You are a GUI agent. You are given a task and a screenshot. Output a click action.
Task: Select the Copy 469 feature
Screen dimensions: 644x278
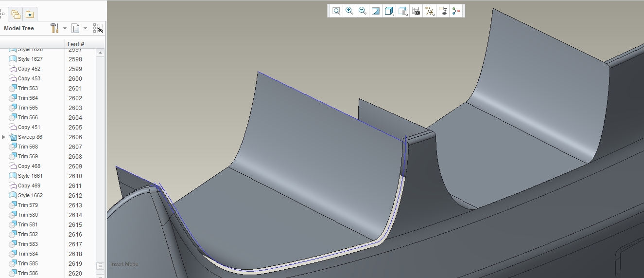(x=29, y=185)
